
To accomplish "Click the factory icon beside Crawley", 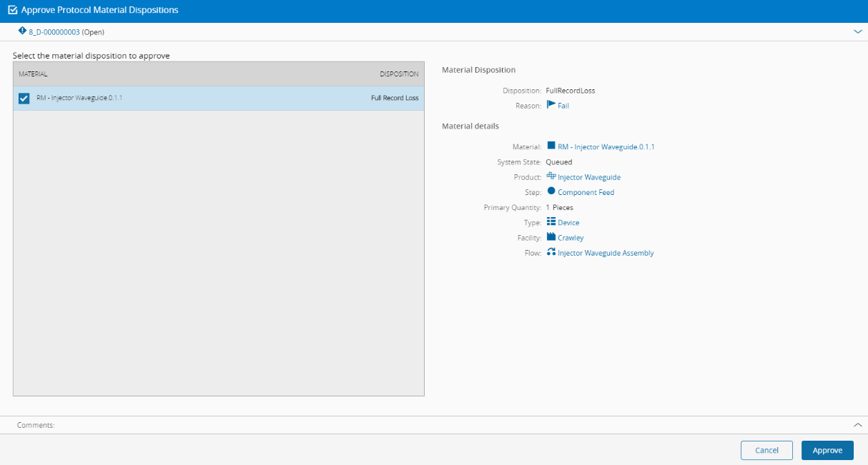I will (x=551, y=237).
